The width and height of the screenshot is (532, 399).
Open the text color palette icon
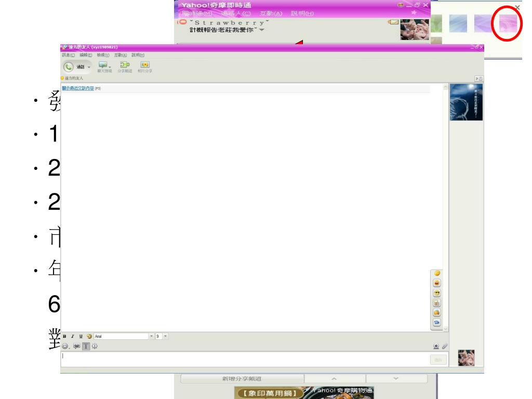click(89, 336)
